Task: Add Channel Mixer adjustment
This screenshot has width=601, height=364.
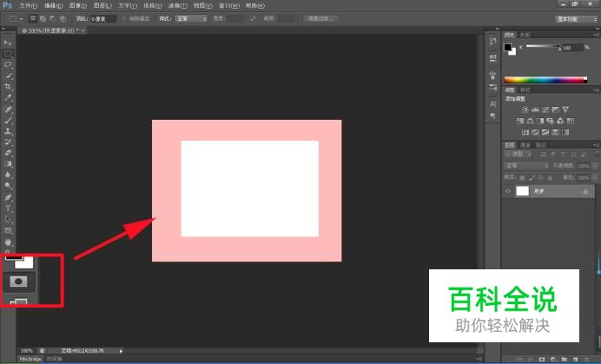Action: pos(560,122)
